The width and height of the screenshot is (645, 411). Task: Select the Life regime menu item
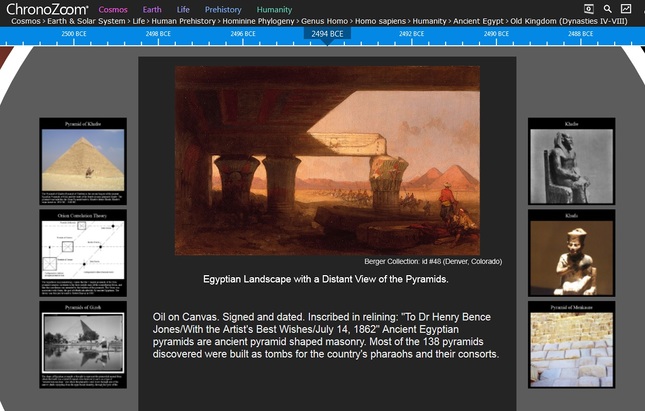[183, 9]
